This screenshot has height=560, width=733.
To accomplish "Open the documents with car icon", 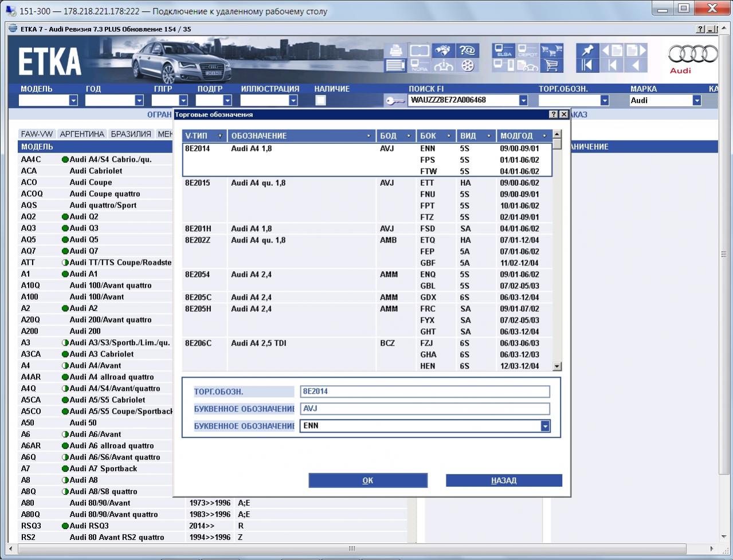I will (x=528, y=65).
